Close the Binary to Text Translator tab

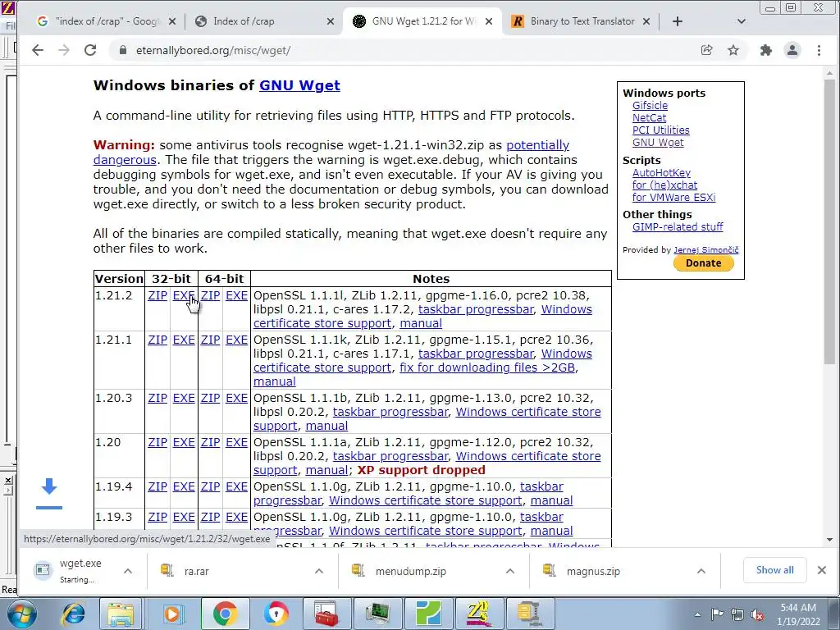click(646, 21)
